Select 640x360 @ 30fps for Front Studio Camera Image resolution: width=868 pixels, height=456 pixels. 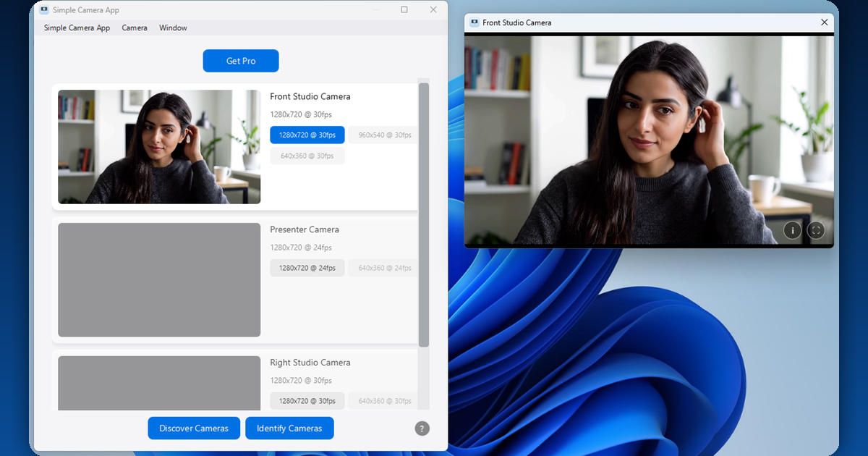(307, 156)
